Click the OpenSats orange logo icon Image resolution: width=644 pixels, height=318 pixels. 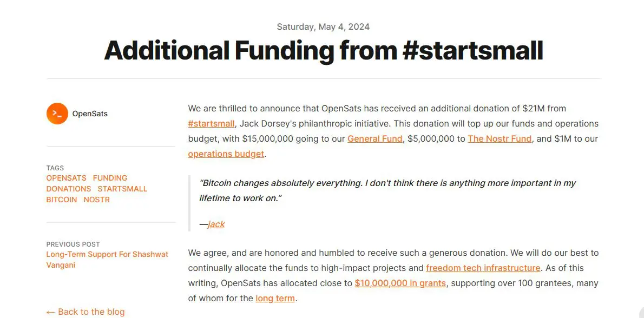pos(57,114)
